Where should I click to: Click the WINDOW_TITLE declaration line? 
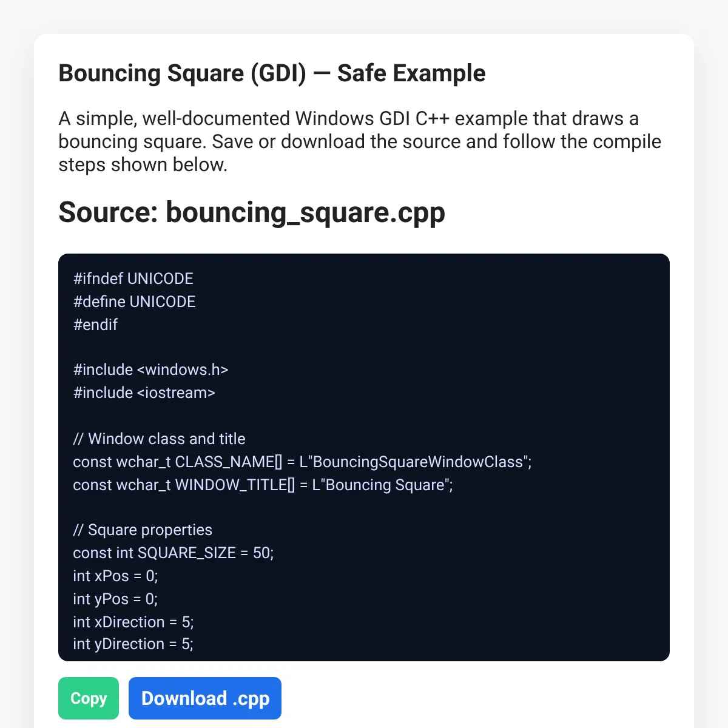click(263, 485)
